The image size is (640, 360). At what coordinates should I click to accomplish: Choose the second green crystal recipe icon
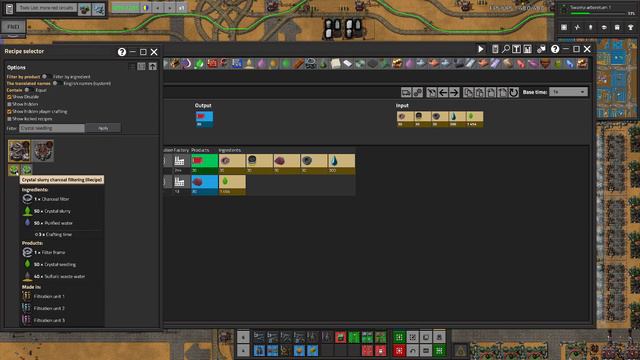(27, 169)
